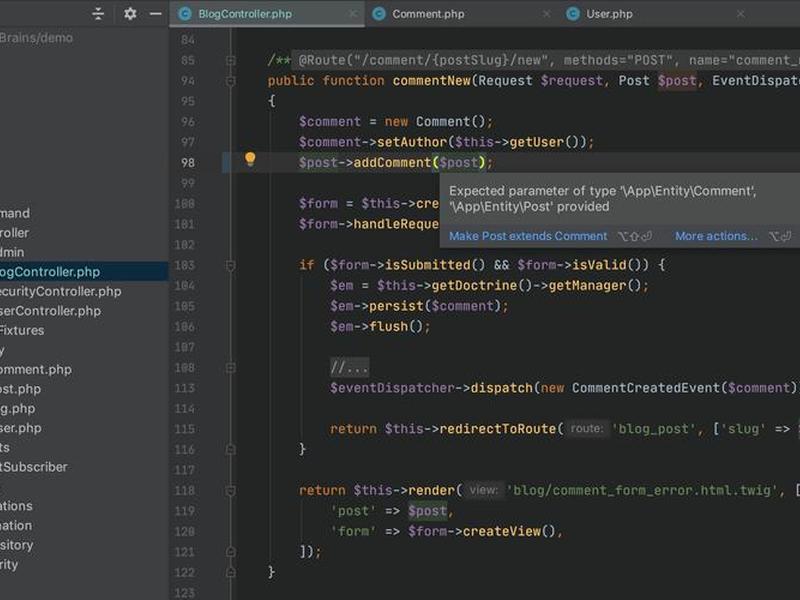
Task: Expand folded docblock at line 85
Action: (x=231, y=61)
